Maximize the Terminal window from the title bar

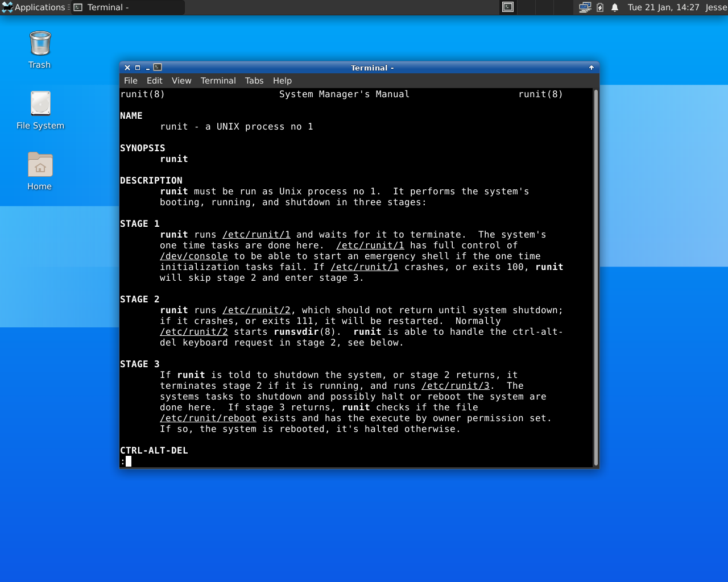pos(138,68)
